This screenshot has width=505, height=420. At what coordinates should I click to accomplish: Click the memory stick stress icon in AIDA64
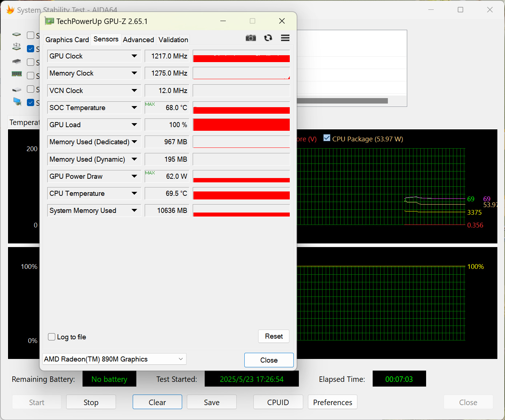pos(17,74)
